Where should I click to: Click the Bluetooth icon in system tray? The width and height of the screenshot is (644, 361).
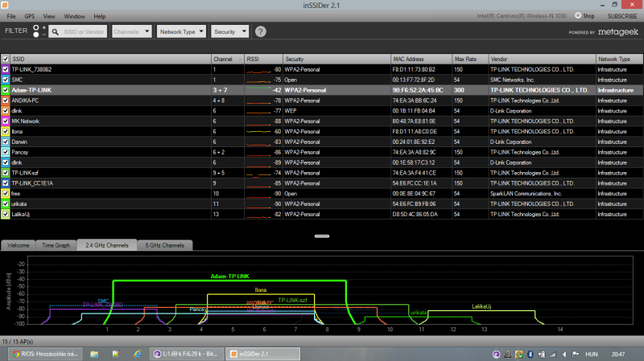tap(530, 354)
